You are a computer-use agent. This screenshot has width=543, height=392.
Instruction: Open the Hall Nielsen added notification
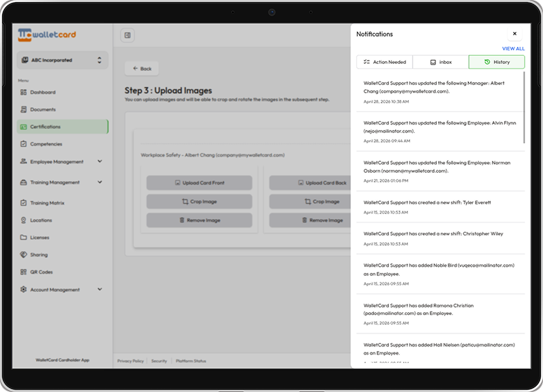click(441, 348)
